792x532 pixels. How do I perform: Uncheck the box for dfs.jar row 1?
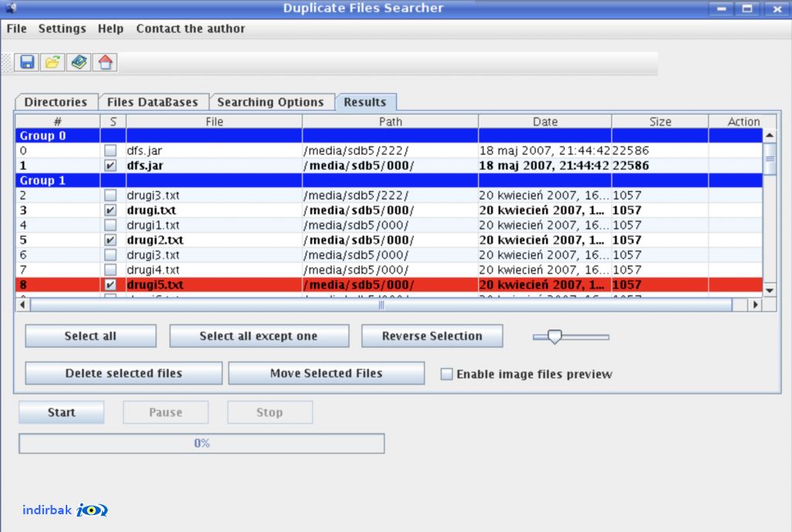(x=110, y=165)
